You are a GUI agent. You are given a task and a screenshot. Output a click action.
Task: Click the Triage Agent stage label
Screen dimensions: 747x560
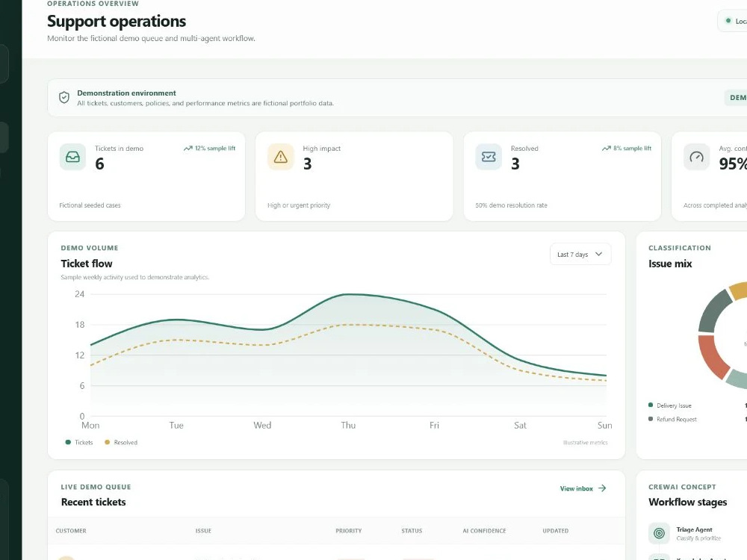pos(694,529)
